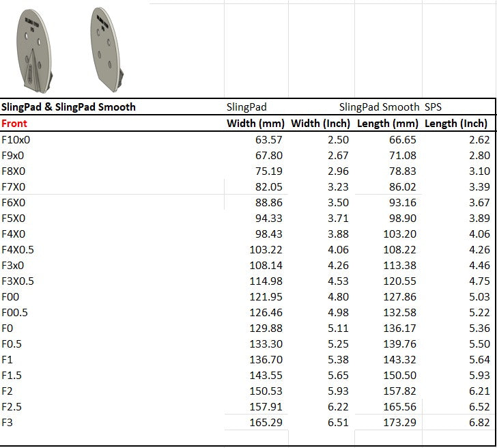This screenshot has width=497, height=448.
Task: Select the F2 row label
Action: 7,391
